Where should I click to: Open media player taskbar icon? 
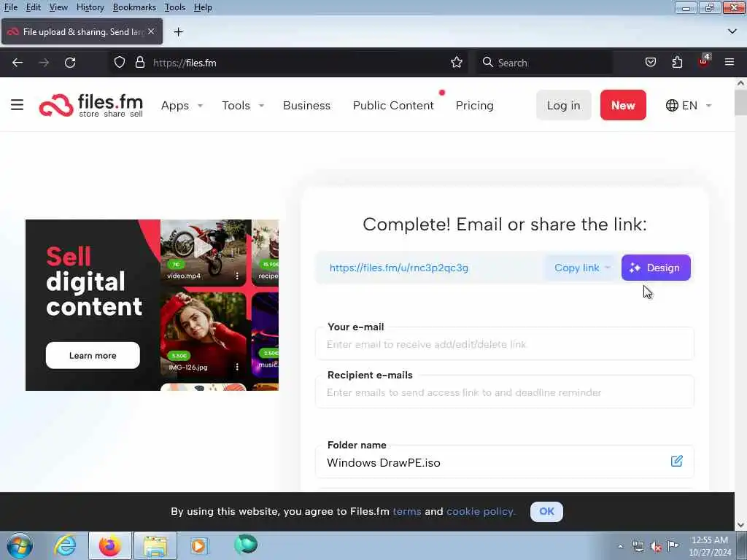point(199,545)
